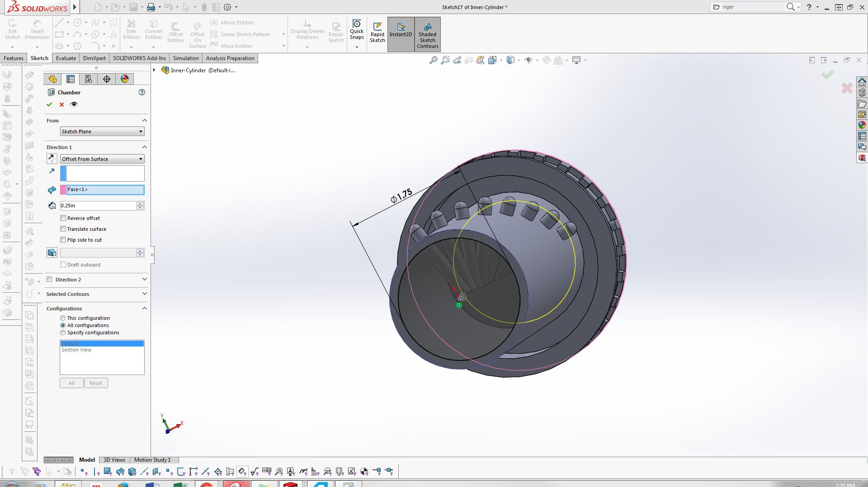
Task: Click Linear Sketch Pattern command
Action: pyautogui.click(x=240, y=34)
